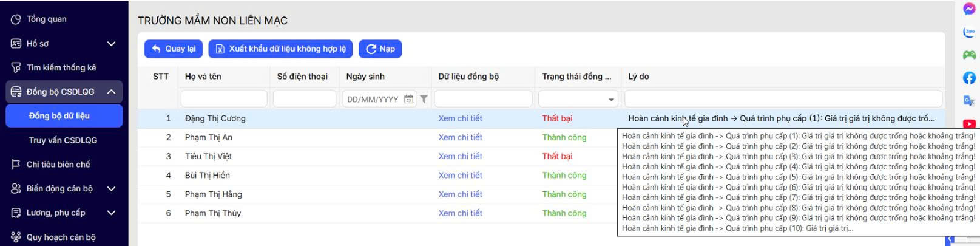Open the Trạng thái đồng bộ filter dropdown
Screen dimensions: 980x246
(x=610, y=100)
